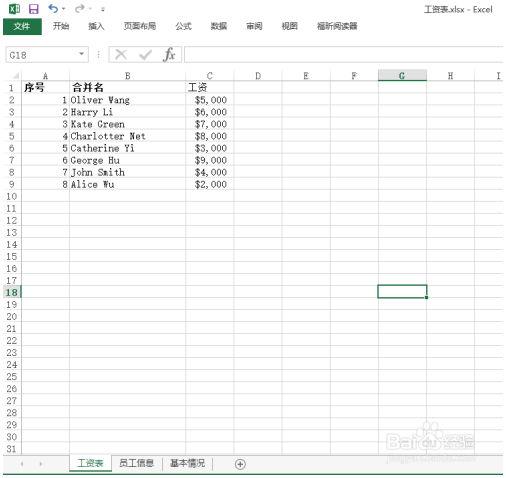
Task: Open the 视图 (View) ribbon tab
Action: point(289,26)
